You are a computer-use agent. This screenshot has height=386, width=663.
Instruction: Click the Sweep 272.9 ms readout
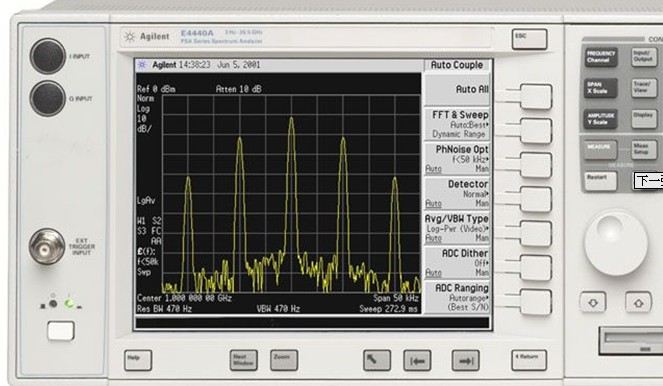(389, 309)
